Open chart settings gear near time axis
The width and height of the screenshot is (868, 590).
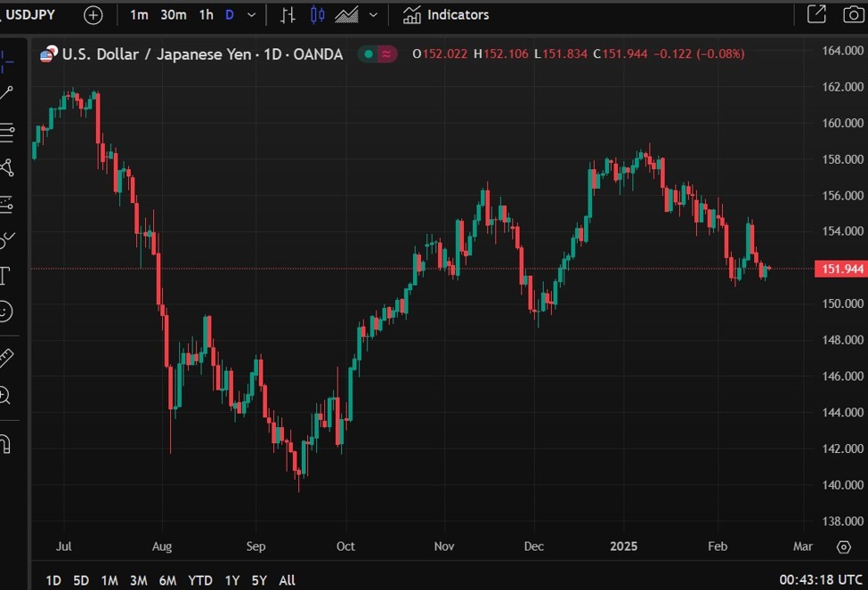843,546
